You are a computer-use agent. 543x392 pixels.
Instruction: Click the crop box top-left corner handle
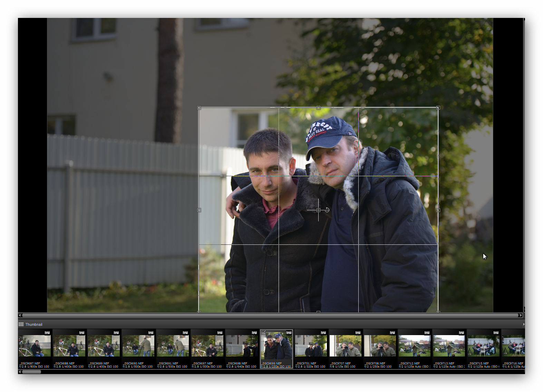coord(199,108)
